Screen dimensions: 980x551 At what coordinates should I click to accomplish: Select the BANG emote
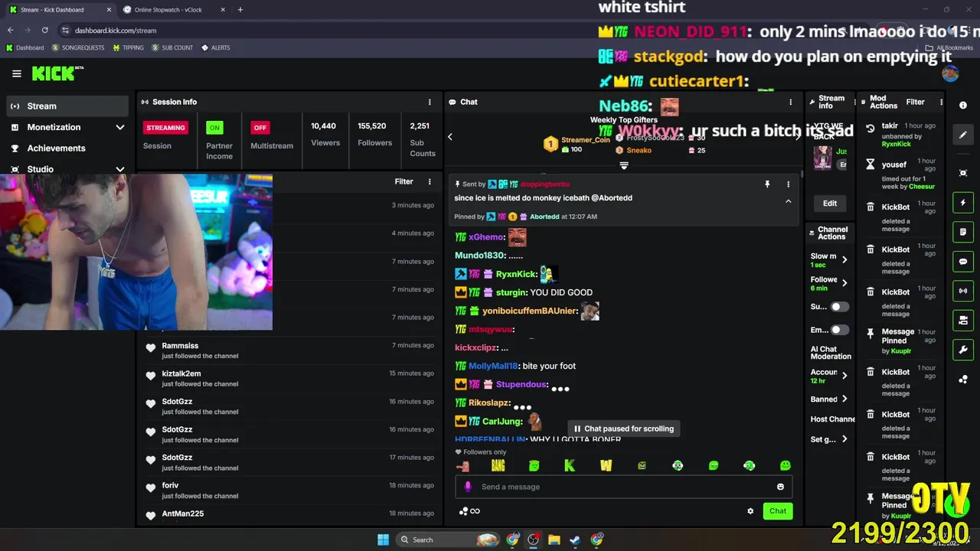pos(498,465)
